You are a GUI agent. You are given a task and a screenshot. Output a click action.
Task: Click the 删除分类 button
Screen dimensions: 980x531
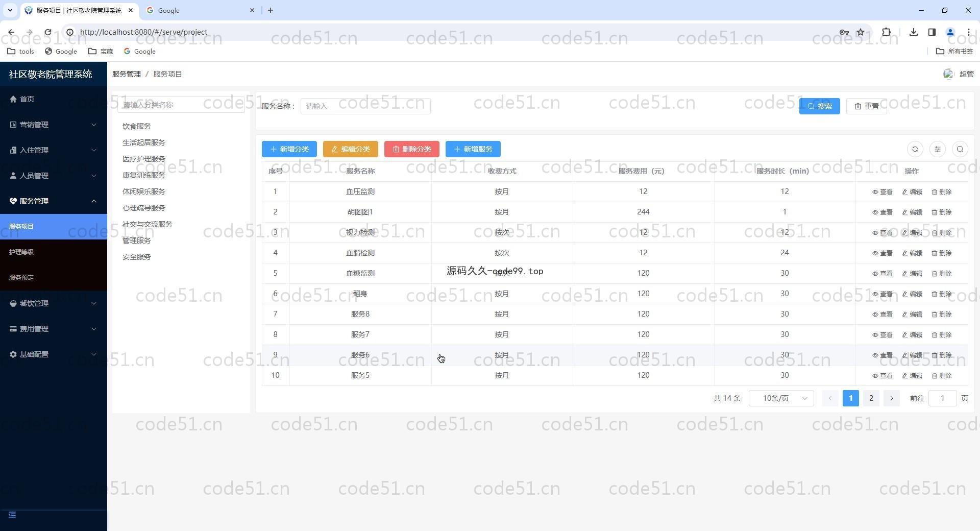tap(412, 149)
